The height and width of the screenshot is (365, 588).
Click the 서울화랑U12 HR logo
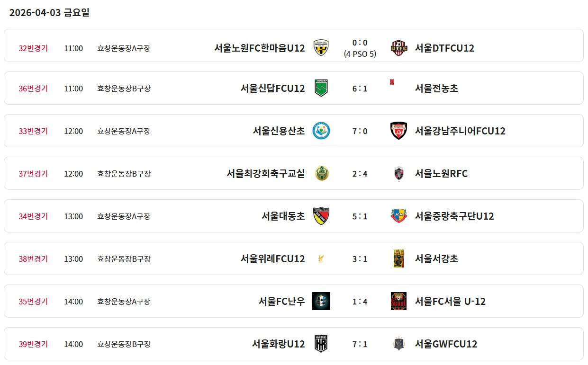point(321,344)
